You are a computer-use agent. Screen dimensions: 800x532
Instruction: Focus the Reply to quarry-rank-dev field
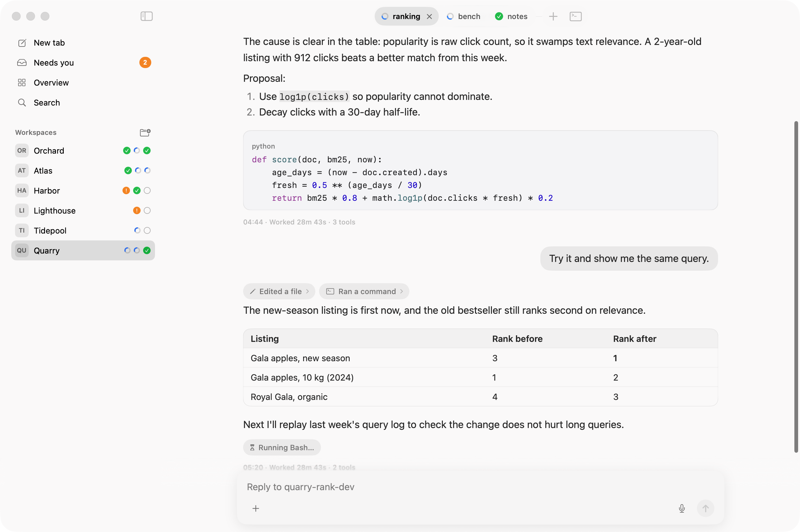481,487
